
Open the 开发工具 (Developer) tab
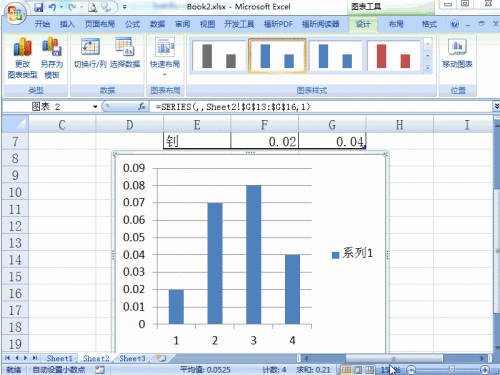point(239,24)
